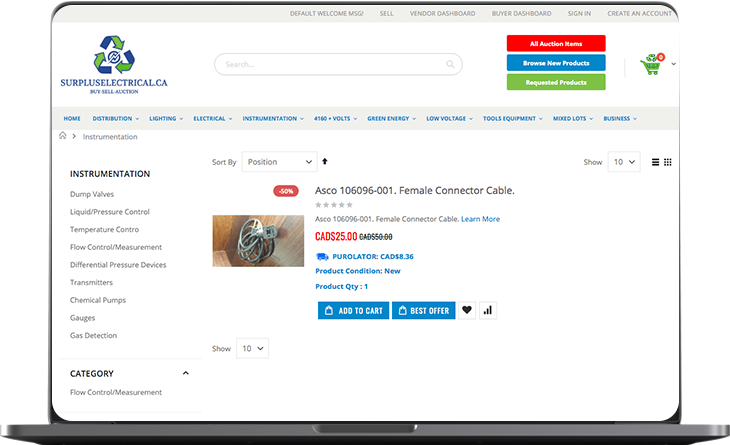Click the Add to Cart button
730x445 pixels.
click(353, 310)
